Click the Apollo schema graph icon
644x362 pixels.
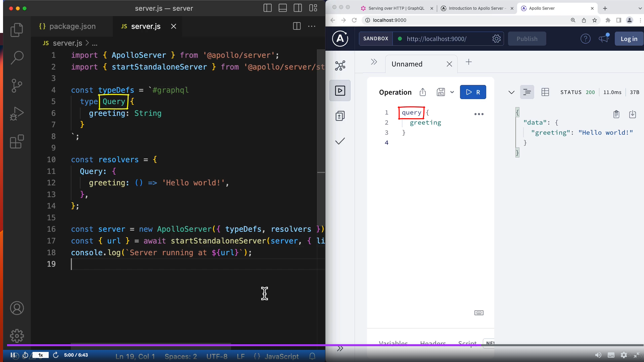tap(340, 65)
